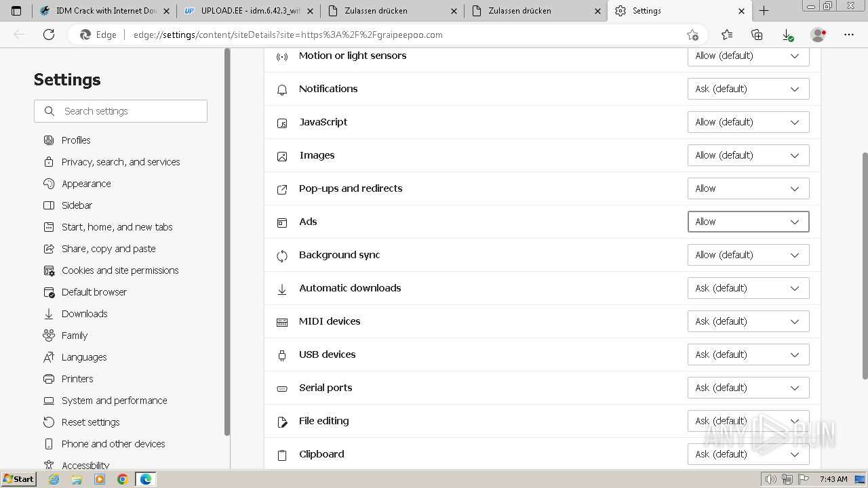Open Sidebar settings section

[x=77, y=205]
